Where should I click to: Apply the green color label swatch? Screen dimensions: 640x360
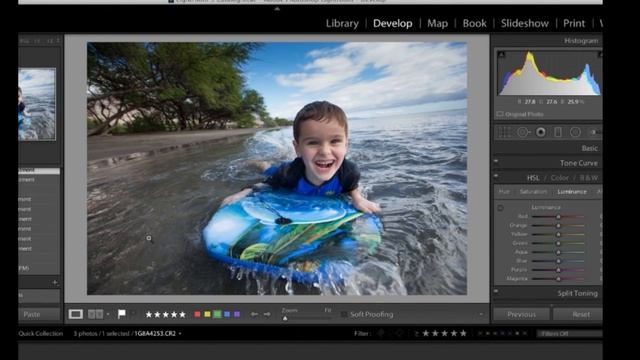(x=218, y=314)
